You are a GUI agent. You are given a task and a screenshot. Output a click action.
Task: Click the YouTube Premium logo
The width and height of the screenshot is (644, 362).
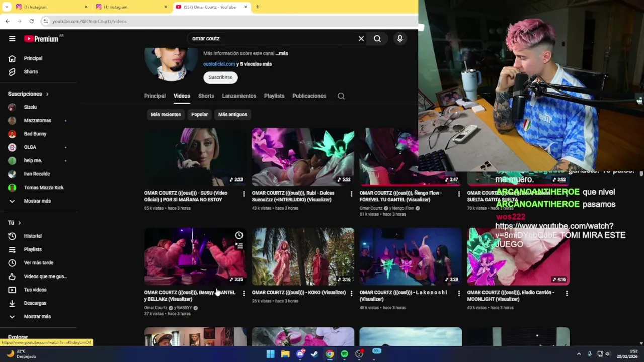coord(41,39)
